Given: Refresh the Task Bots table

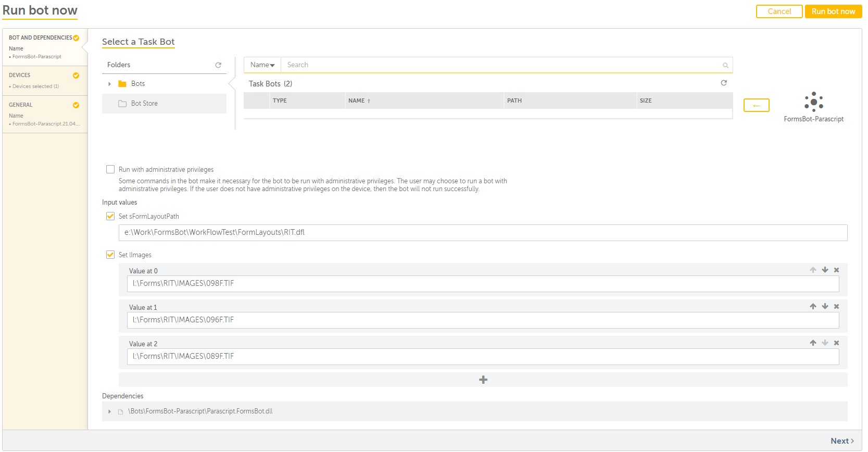Looking at the screenshot, I should (724, 83).
